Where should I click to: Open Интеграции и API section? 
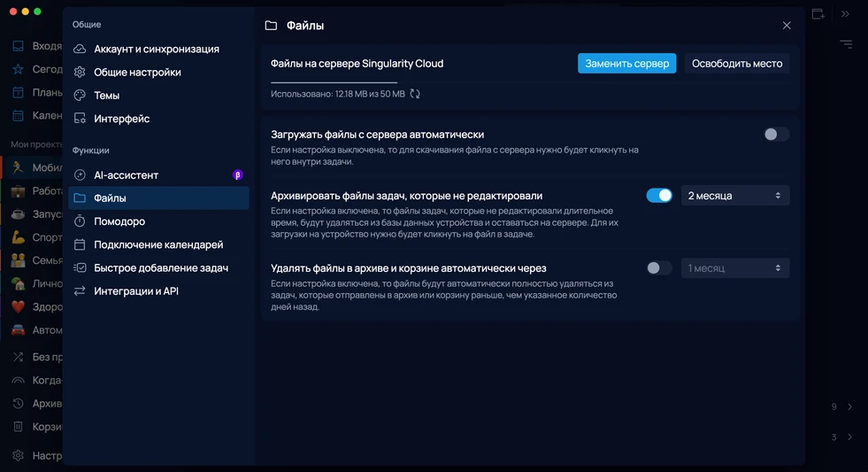click(159, 291)
